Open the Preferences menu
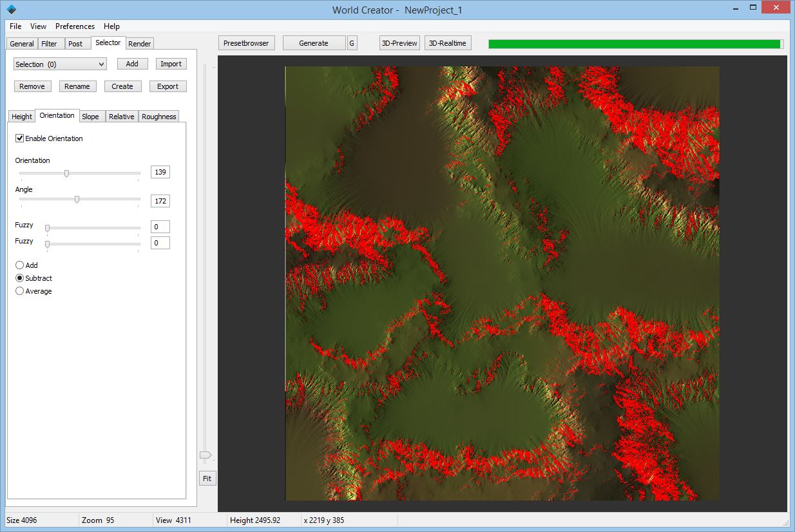795x532 pixels. (75, 26)
